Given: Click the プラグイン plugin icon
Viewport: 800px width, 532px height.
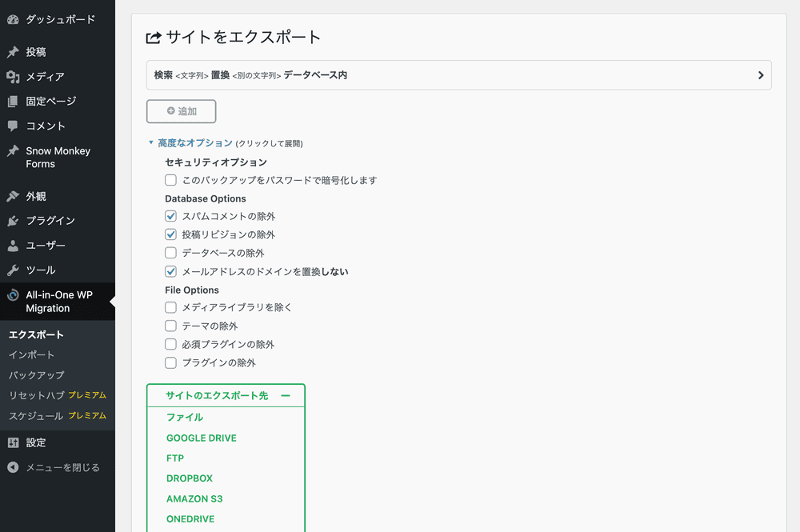Looking at the screenshot, I should pos(12,221).
